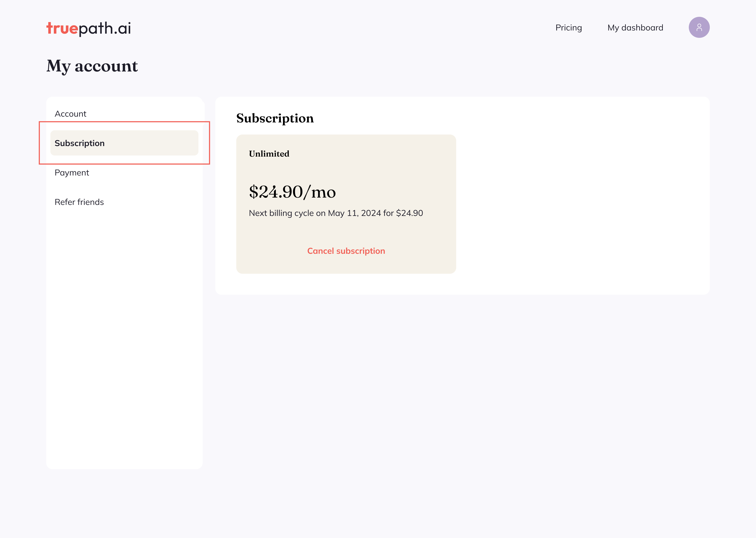Select the Subscription sidebar item
This screenshot has width=756, height=538.
coord(124,143)
